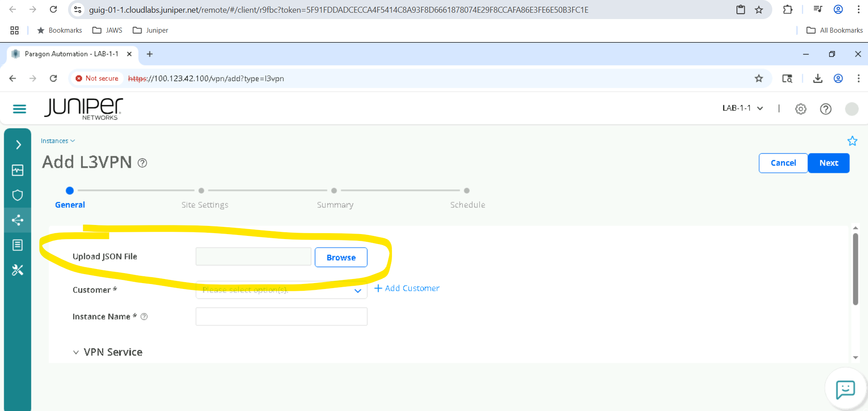Open the tools wrench sidebar icon

tap(18, 270)
